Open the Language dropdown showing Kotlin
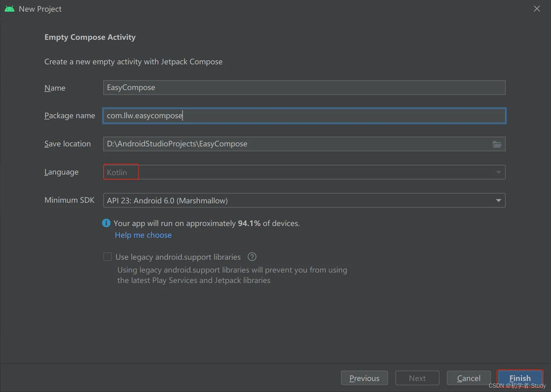 coord(304,172)
